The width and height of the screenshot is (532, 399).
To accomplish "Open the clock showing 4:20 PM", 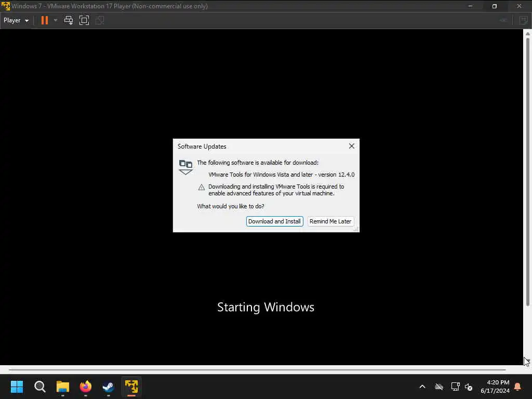I will (495, 387).
